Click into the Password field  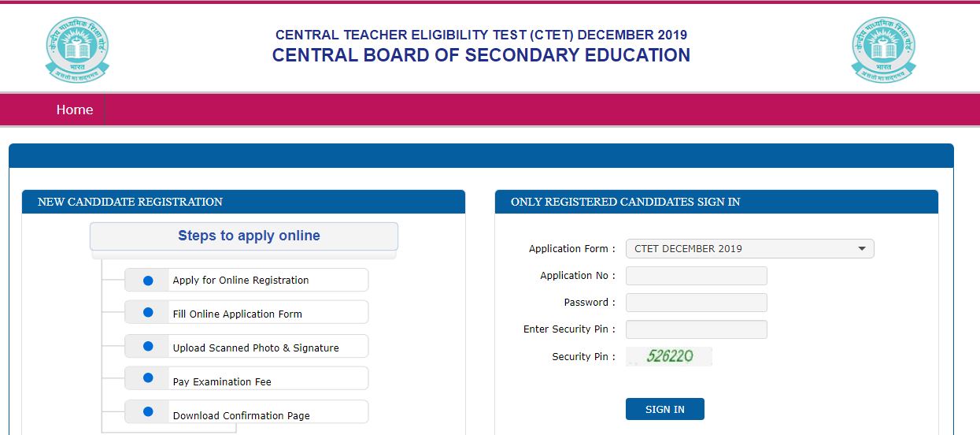[x=696, y=303]
